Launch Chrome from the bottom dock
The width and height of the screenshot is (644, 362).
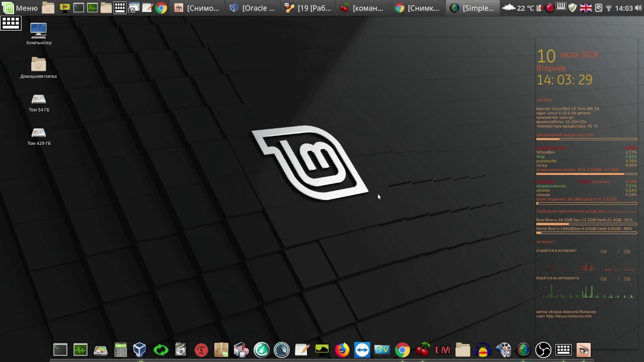pyautogui.click(x=403, y=349)
